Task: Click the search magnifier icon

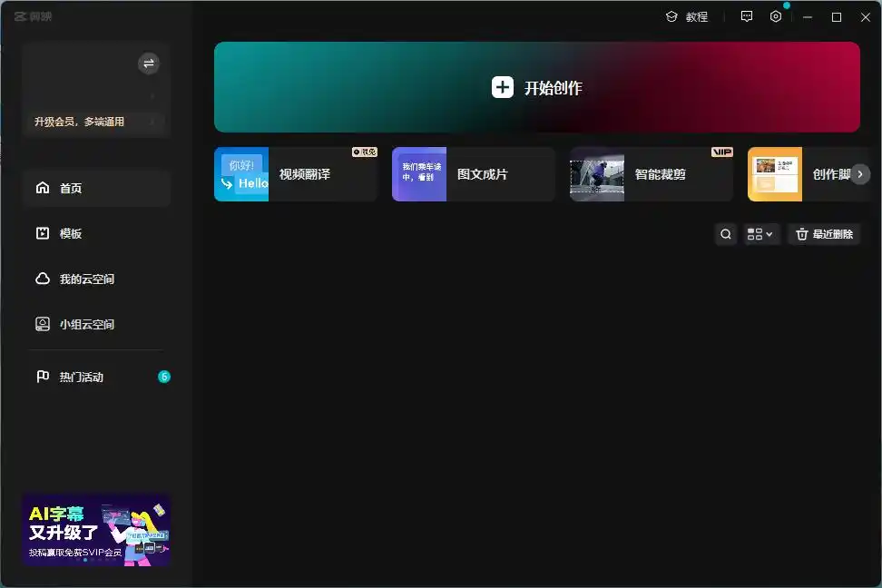Action: [x=726, y=234]
